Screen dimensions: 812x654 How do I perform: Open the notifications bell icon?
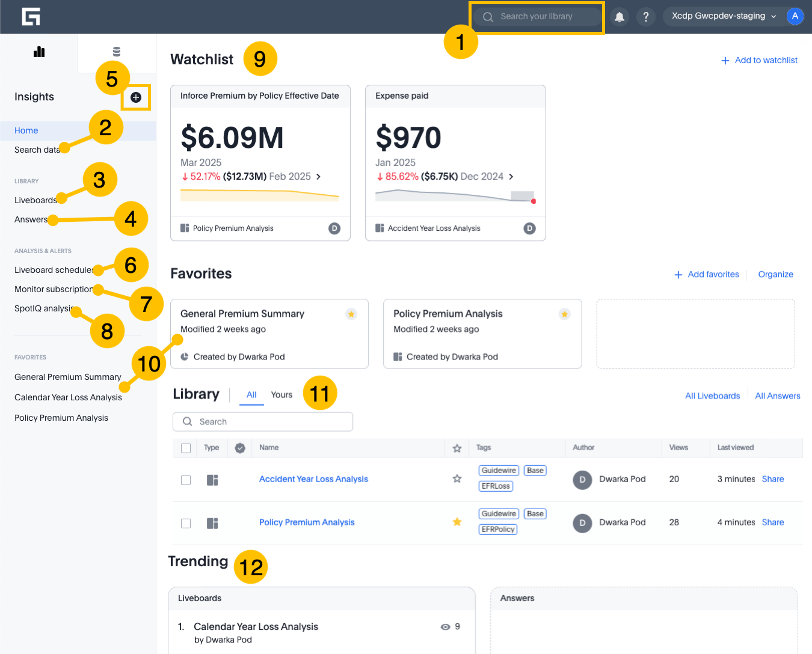coord(619,16)
